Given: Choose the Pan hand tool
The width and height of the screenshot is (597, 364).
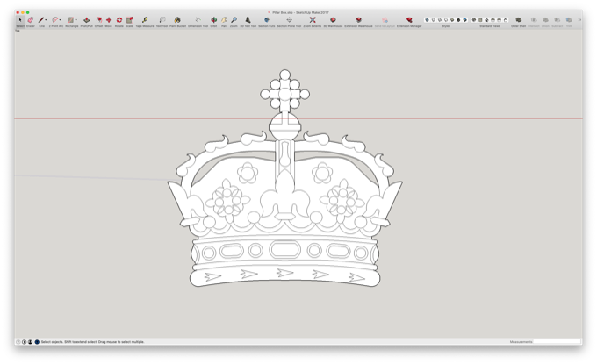Looking at the screenshot, I should 224,20.
